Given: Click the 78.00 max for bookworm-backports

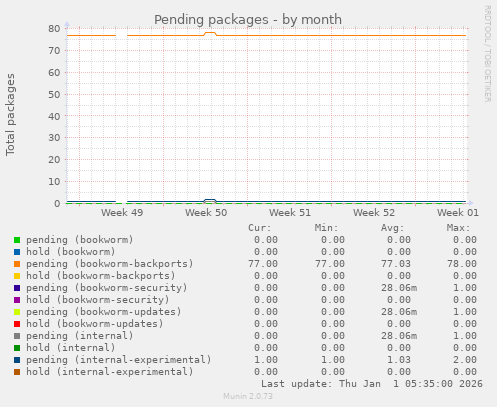Looking at the screenshot, I should pyautogui.click(x=462, y=264).
